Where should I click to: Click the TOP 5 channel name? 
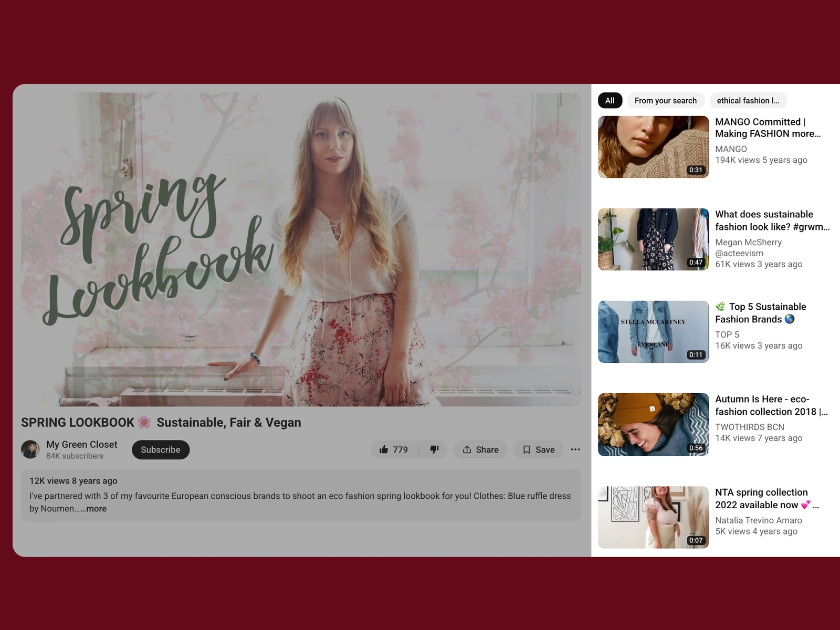point(727,334)
